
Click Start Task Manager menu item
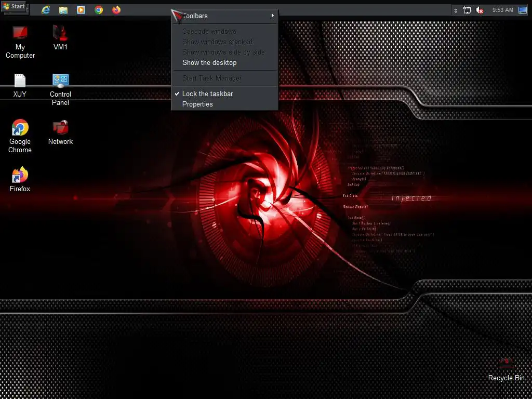(224, 78)
